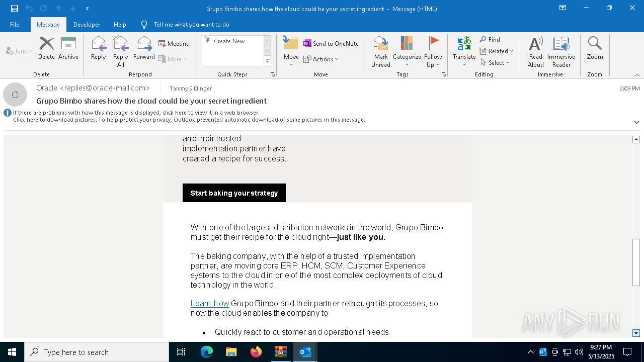
Task: Open Customize Quick Access Toolbar dropdown
Action: 87,9
